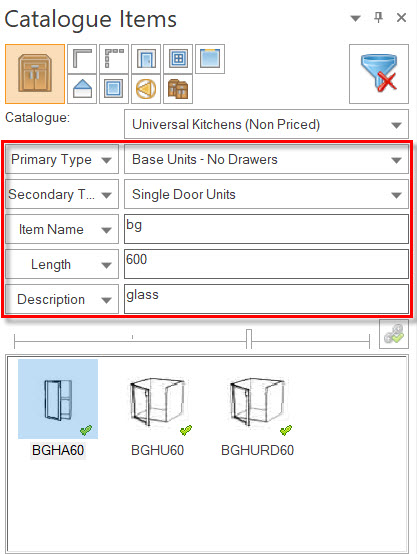Open the Primary Type filter selector

62,159
